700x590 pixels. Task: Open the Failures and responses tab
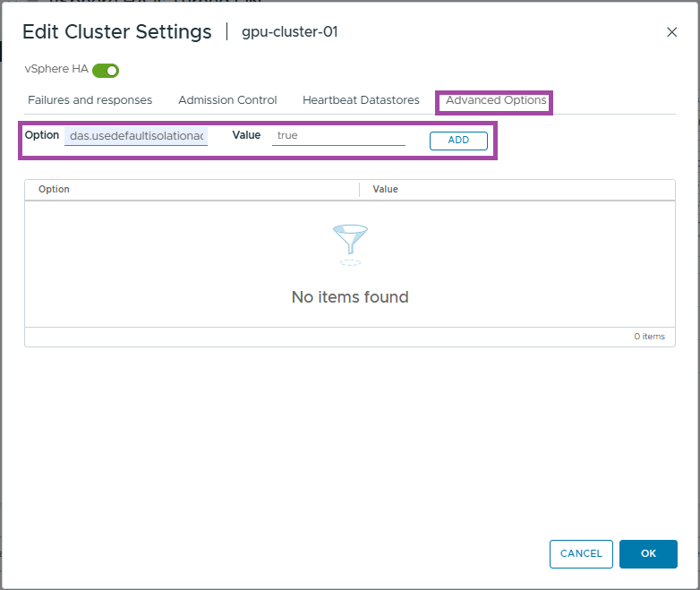pyautogui.click(x=90, y=100)
